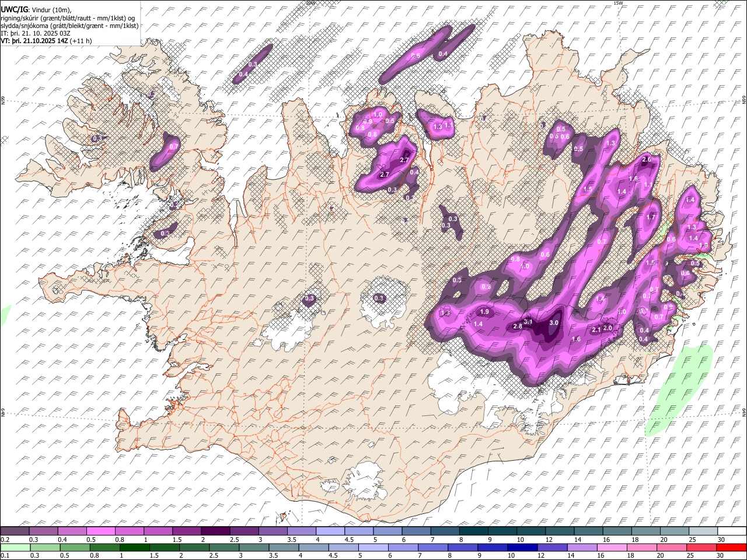Click the darkest purple 2–2.5 swatch, upper legend
This screenshot has width=747, height=560.
(x=215, y=531)
